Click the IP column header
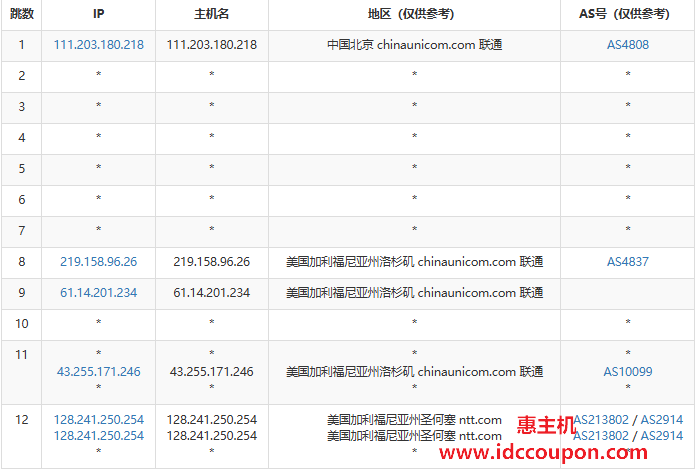Screen dimensions: 695x470 click(98, 14)
